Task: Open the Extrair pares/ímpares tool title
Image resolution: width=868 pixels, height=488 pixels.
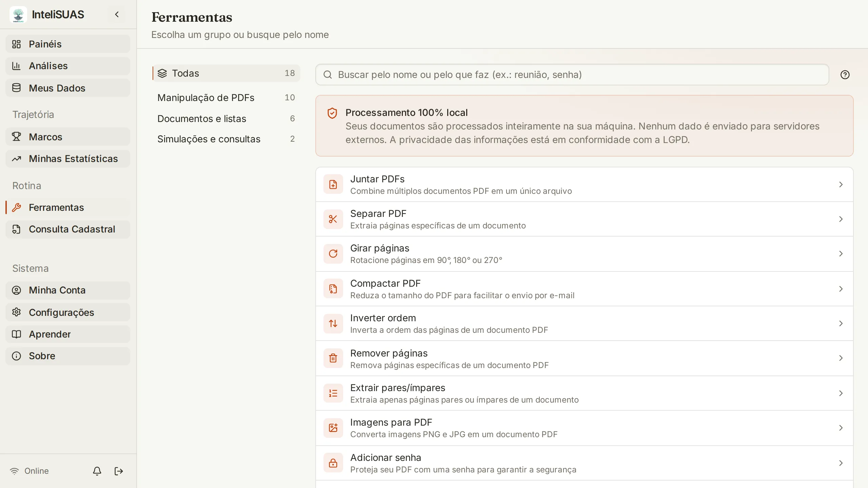Action: pos(397,388)
